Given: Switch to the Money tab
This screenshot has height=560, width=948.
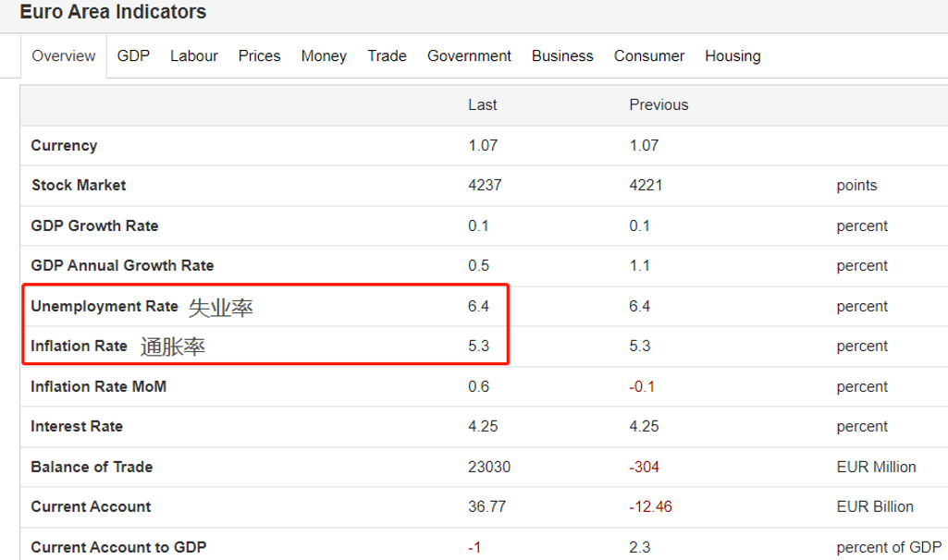Looking at the screenshot, I should coord(324,56).
